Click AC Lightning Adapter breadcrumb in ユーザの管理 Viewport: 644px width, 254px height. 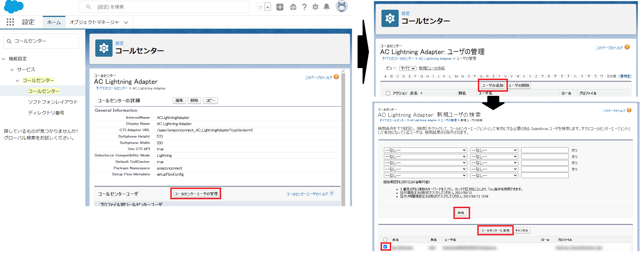point(435,59)
